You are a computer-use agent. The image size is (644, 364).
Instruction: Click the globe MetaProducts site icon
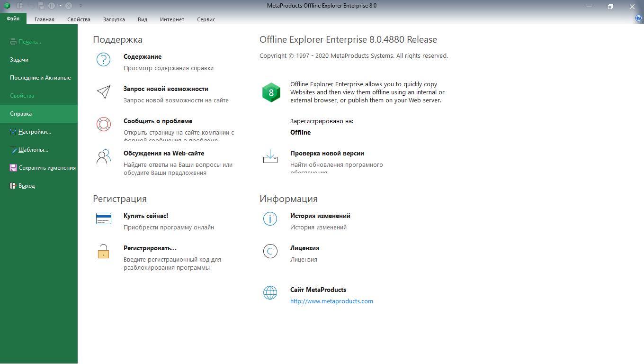pyautogui.click(x=270, y=292)
